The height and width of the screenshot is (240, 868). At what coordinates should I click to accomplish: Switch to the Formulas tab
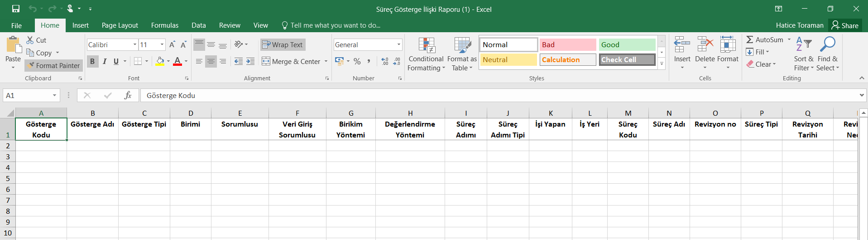pos(165,25)
